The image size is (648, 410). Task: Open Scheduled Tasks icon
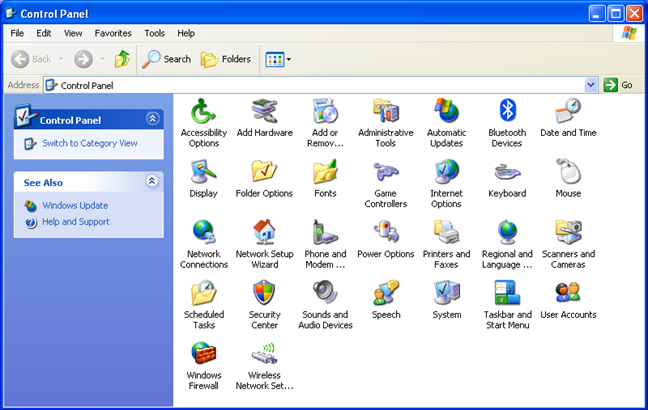coord(204,293)
